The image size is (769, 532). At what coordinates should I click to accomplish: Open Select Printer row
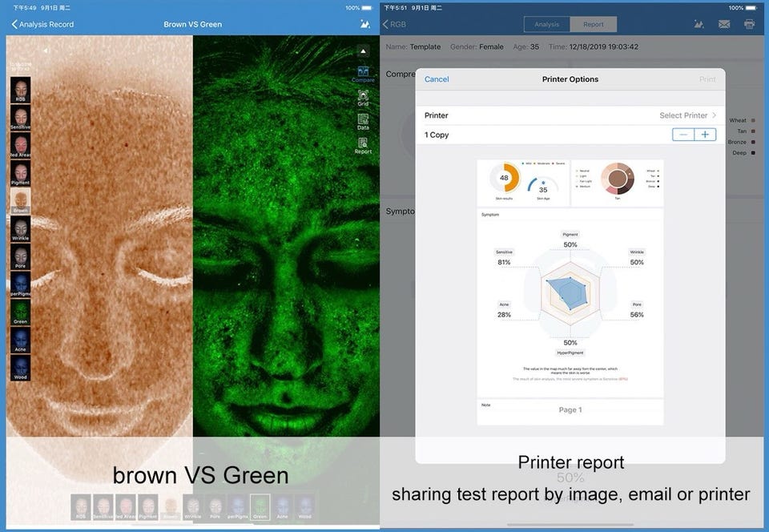[570, 115]
